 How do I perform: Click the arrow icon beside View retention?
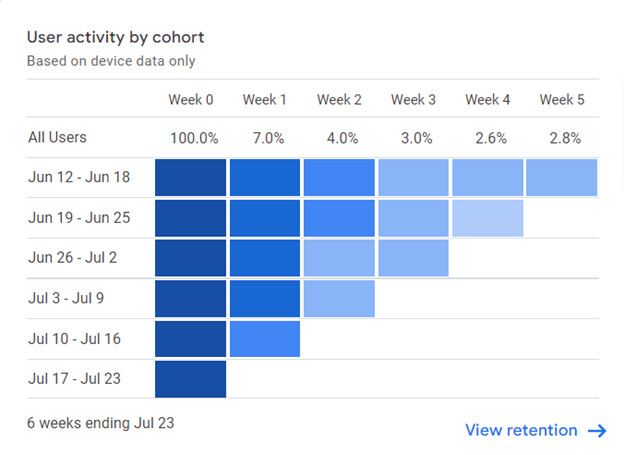click(x=597, y=430)
